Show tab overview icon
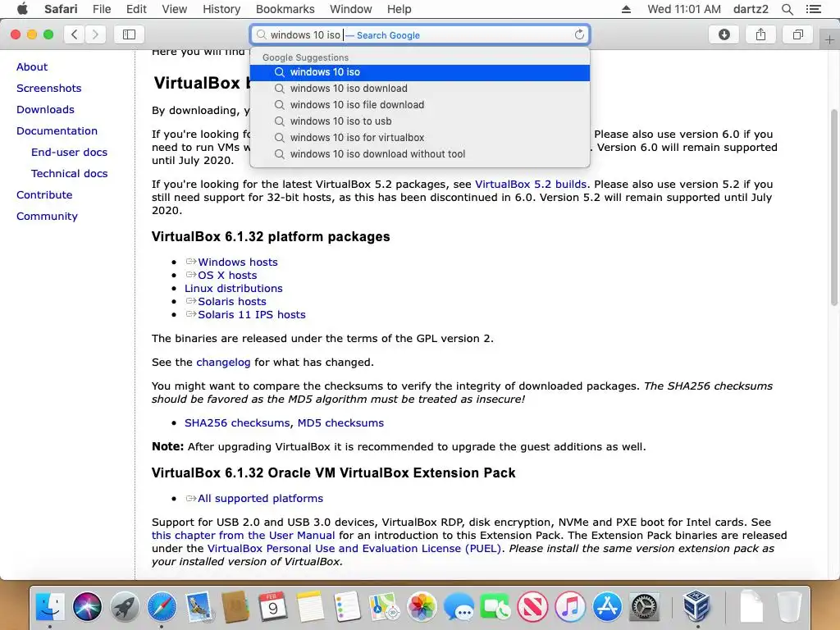This screenshot has height=630, width=840. (797, 34)
